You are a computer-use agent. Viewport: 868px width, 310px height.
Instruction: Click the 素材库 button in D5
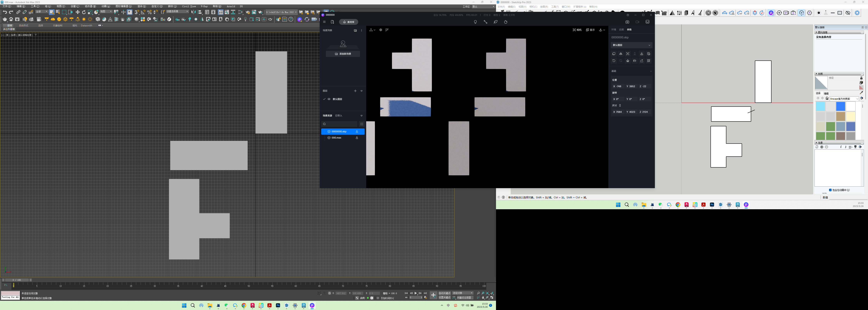pyautogui.click(x=348, y=22)
